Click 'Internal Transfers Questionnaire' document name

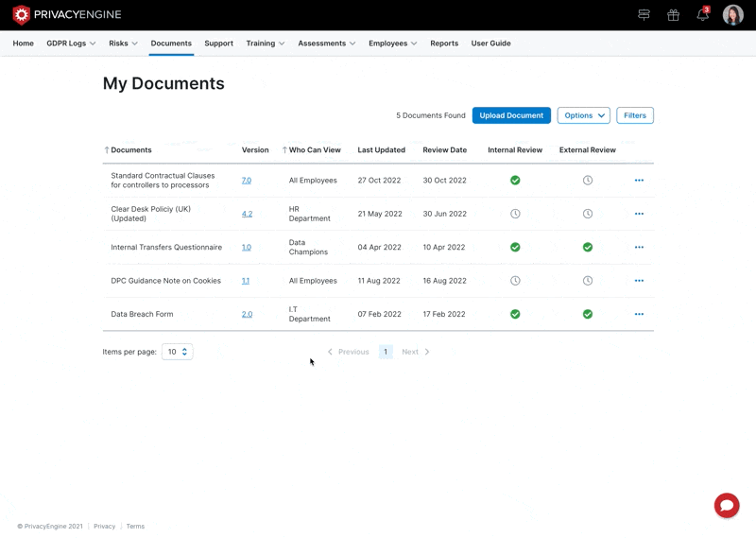coord(166,247)
